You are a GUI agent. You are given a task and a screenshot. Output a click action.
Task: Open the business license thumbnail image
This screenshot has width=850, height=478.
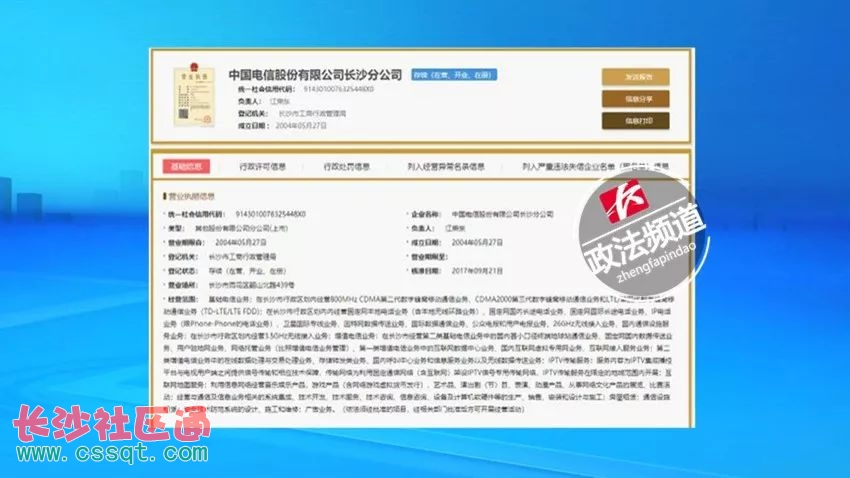194,95
